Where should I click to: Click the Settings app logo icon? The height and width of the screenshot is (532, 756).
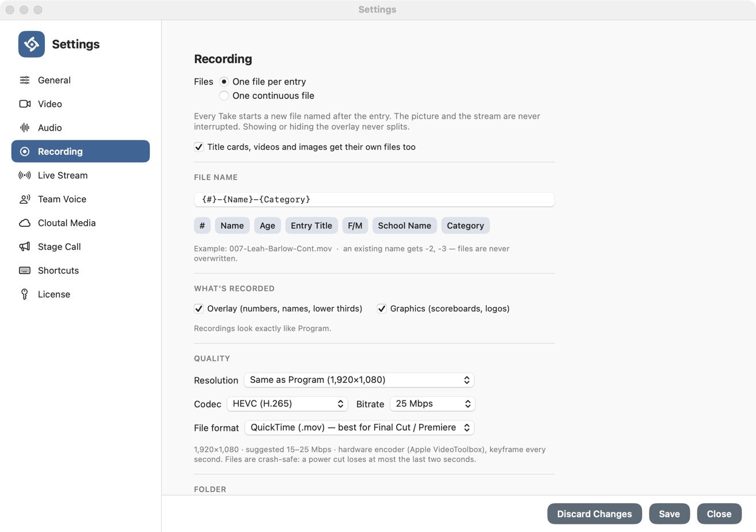[x=32, y=44]
